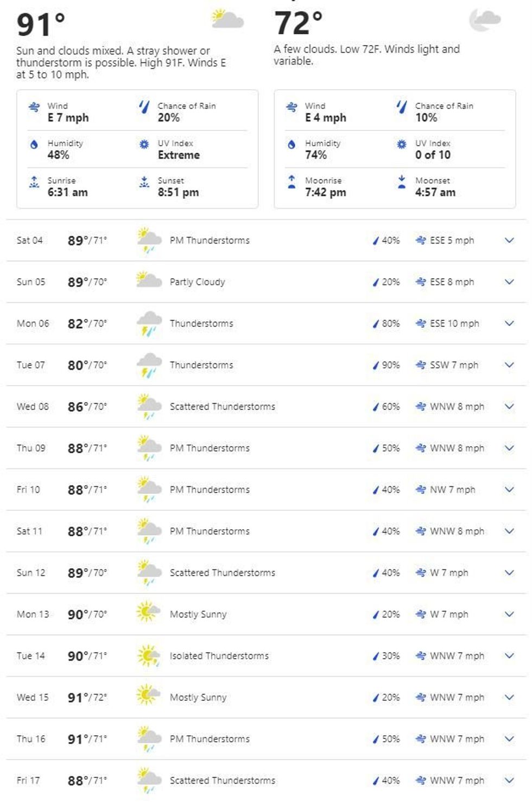The width and height of the screenshot is (532, 802).
Task: Click the Moonset icon in night details
Action: 402,182
